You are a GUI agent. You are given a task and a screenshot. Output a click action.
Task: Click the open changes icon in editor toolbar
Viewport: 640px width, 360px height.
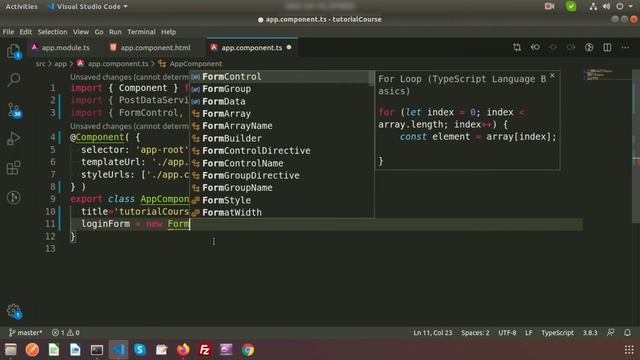click(x=517, y=47)
